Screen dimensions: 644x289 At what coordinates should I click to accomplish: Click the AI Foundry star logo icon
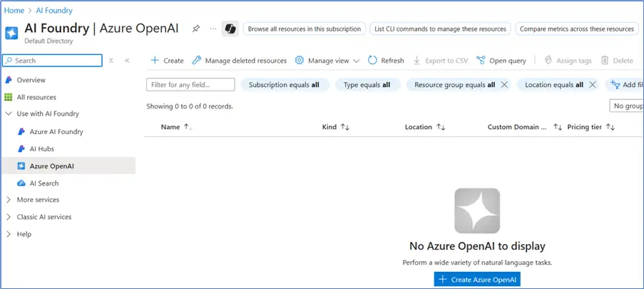point(11,33)
